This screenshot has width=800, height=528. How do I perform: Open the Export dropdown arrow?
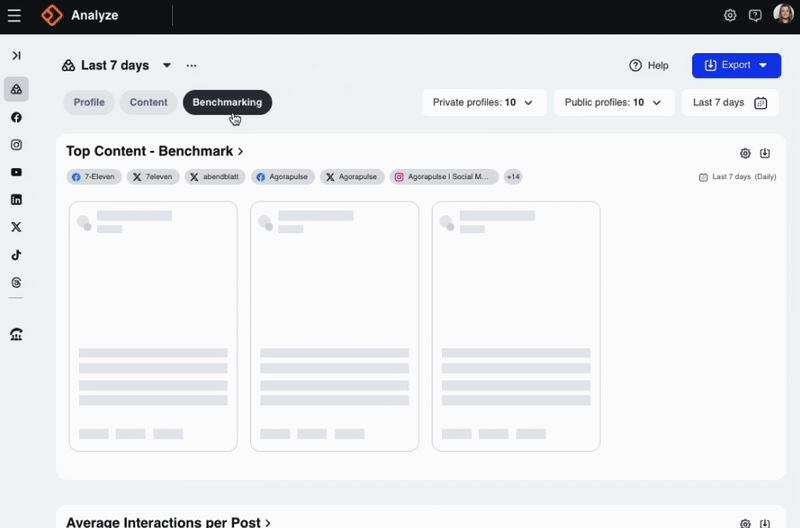coord(764,65)
